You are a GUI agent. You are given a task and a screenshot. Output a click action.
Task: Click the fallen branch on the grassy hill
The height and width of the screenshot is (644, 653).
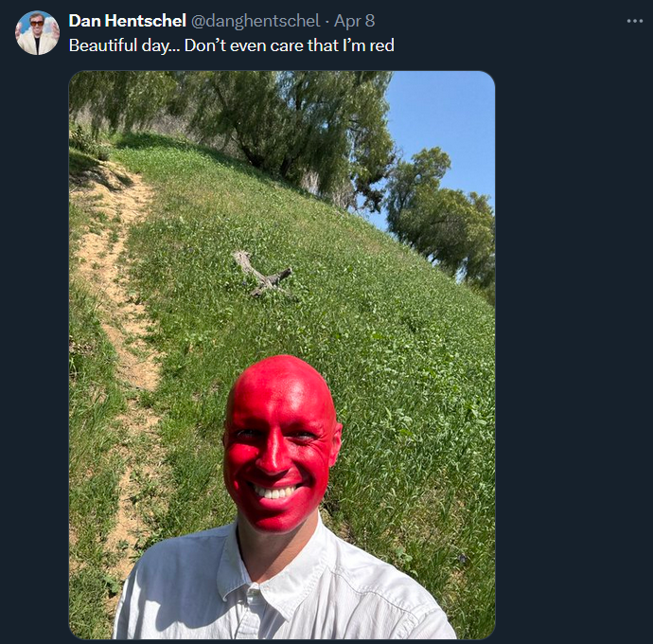[262, 273]
